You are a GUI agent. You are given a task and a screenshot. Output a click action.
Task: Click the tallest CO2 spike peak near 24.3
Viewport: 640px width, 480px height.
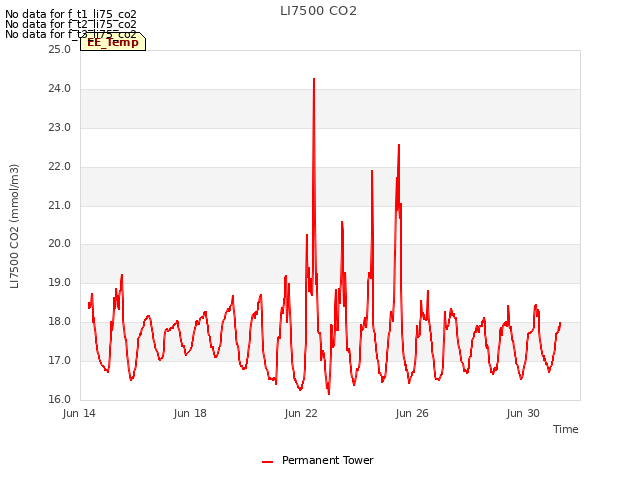click(314, 79)
